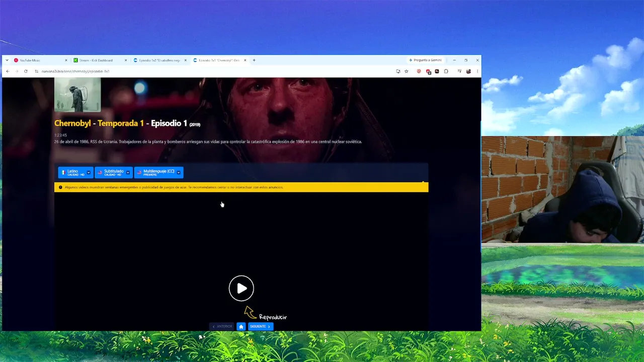
Task: Open the dark square extension icon
Action: (x=437, y=71)
